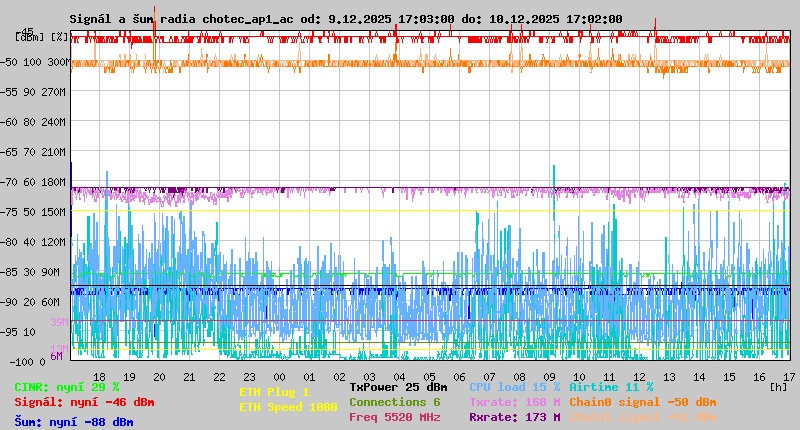The width and height of the screenshot is (800, 430).
Task: Select the TxPower 25 dBm label
Action: (398, 387)
